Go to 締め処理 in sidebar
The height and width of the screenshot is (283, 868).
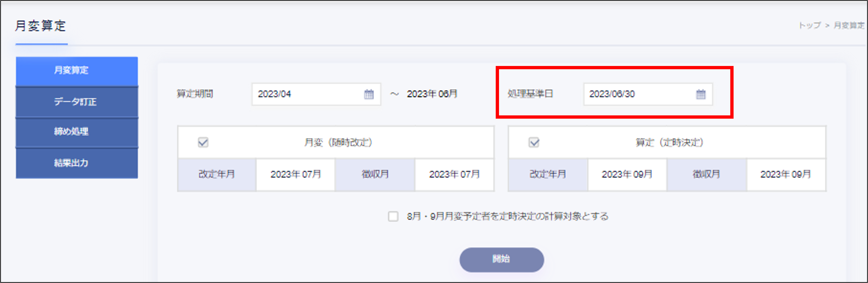[77, 131]
